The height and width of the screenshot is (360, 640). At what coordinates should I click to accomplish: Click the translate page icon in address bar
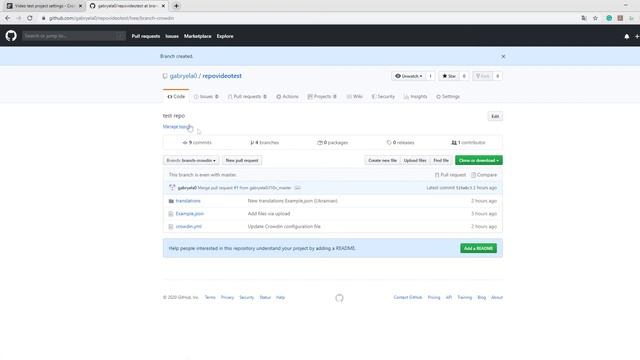(x=584, y=18)
